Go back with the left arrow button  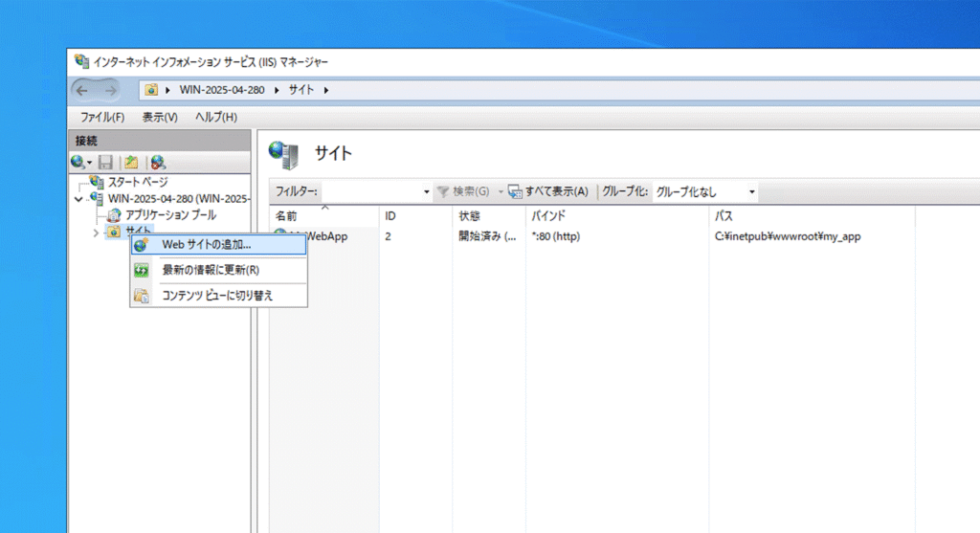(82, 91)
